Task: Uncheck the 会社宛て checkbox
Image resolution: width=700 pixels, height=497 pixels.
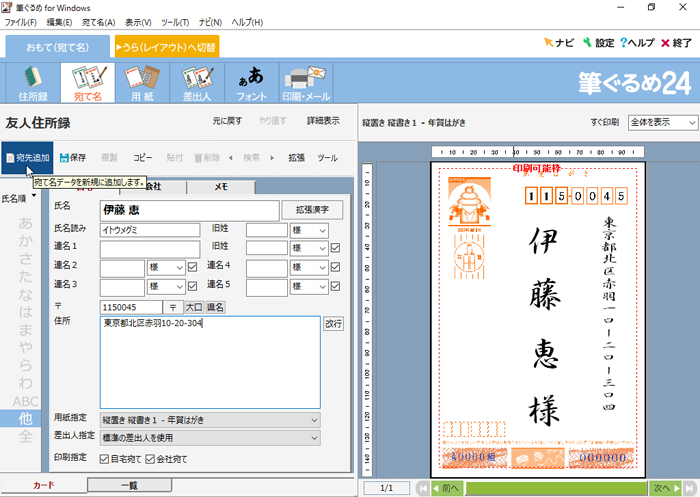Action: [151, 459]
